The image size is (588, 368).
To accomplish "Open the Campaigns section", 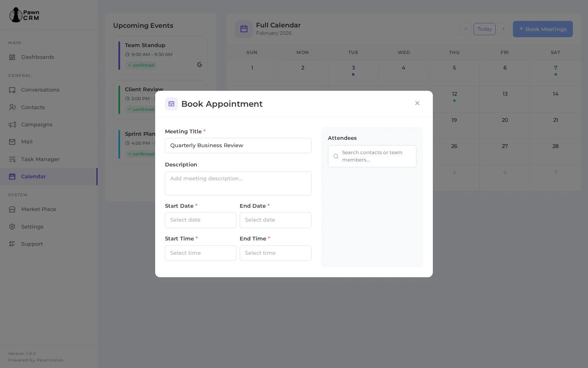I will (37, 124).
